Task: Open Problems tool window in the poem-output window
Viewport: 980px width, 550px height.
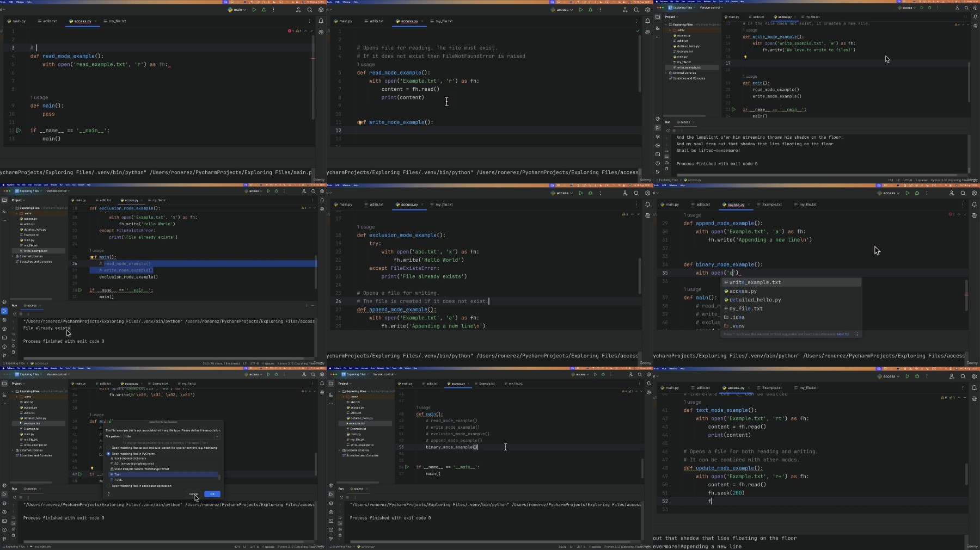Action: [658, 163]
